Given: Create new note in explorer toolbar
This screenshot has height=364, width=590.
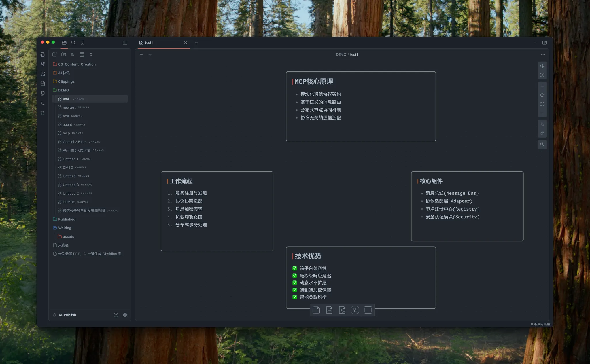Looking at the screenshot, I should point(54,54).
